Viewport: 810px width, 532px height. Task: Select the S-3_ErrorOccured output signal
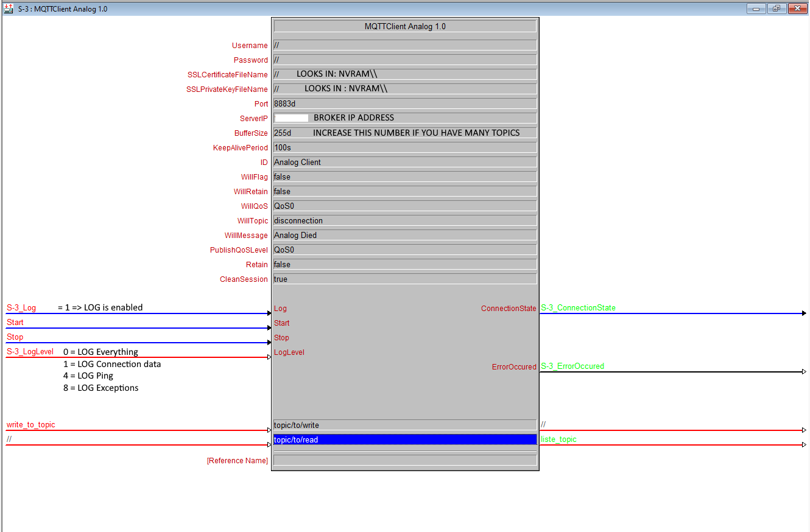[572, 366]
